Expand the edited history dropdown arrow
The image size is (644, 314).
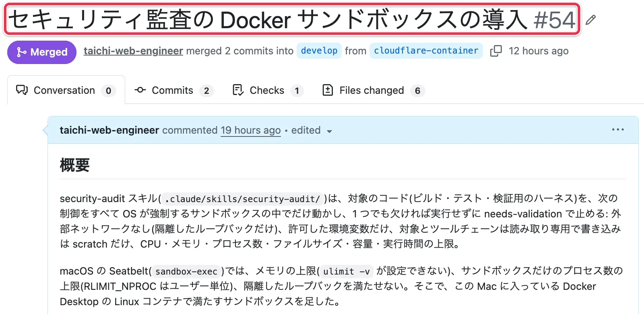tap(329, 131)
